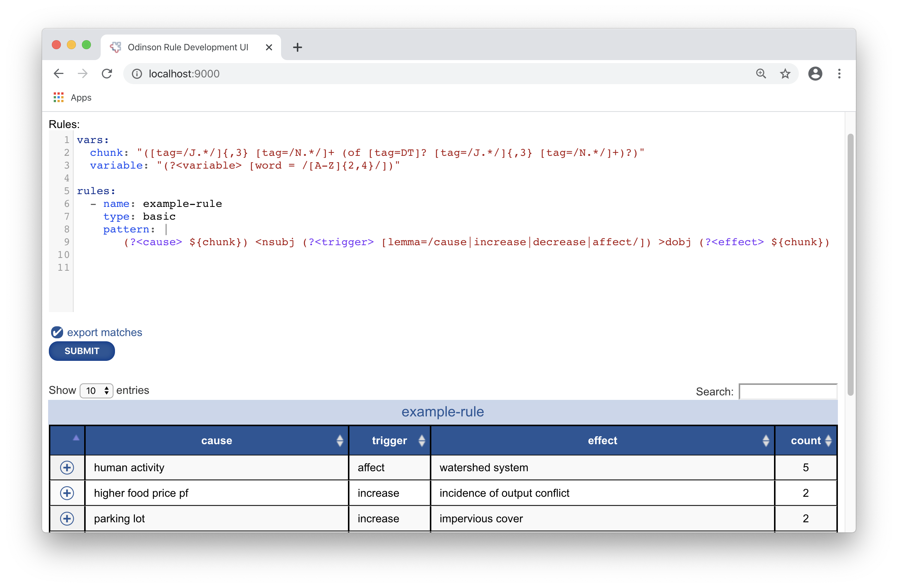
Task: Open Chrome profile account icon
Action: pos(815,74)
